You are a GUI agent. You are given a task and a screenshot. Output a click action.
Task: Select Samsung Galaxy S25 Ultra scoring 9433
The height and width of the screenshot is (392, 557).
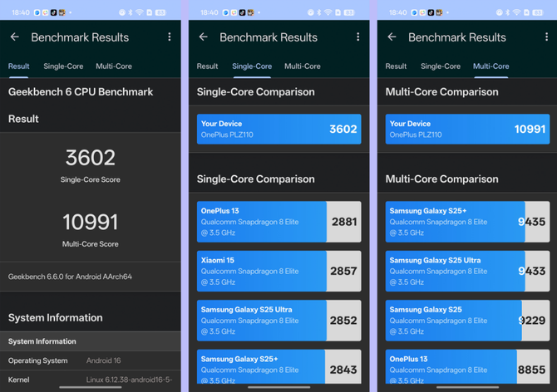coord(467,271)
